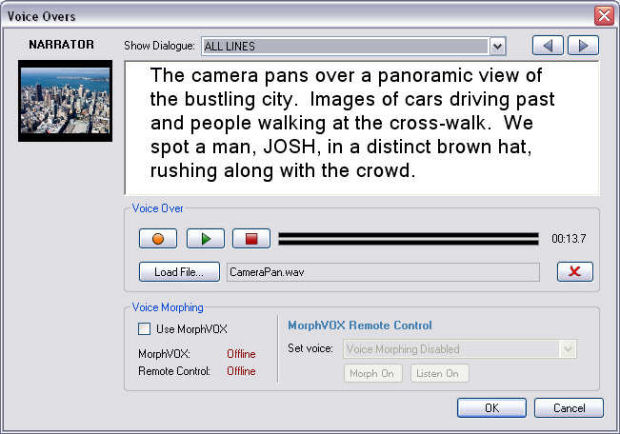Click inside the dialogue text box

[360, 128]
